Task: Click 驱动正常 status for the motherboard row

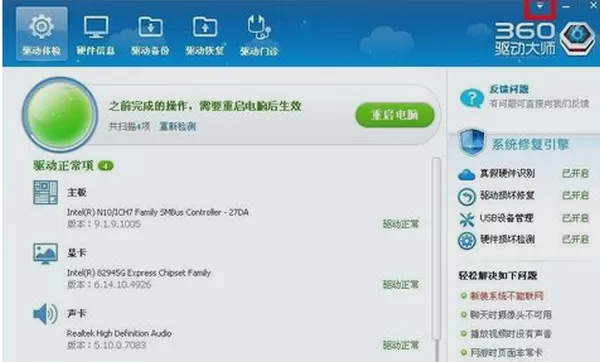Action: [401, 224]
